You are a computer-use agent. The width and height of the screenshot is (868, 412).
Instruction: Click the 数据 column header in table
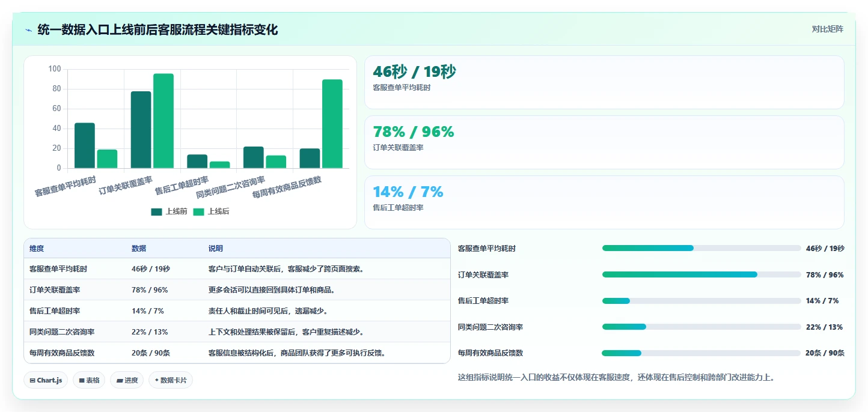(x=139, y=249)
